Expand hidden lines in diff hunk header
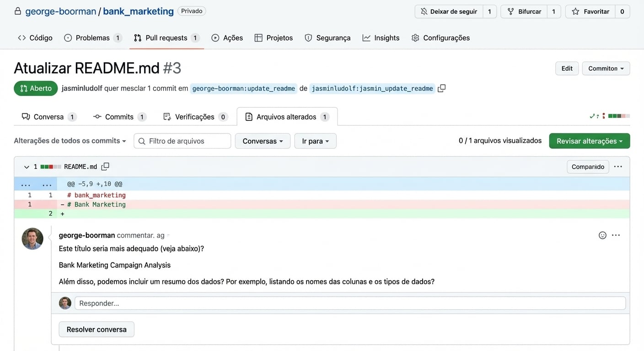 (x=36, y=184)
